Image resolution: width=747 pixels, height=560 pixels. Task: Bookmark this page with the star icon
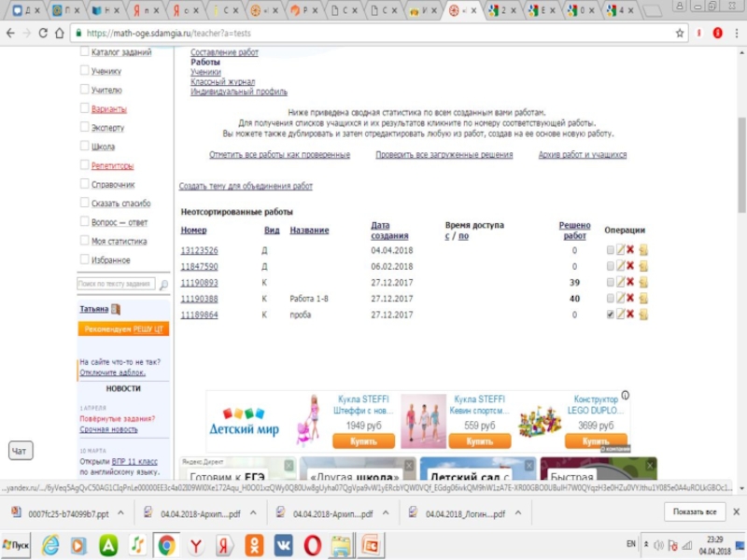[x=681, y=33]
